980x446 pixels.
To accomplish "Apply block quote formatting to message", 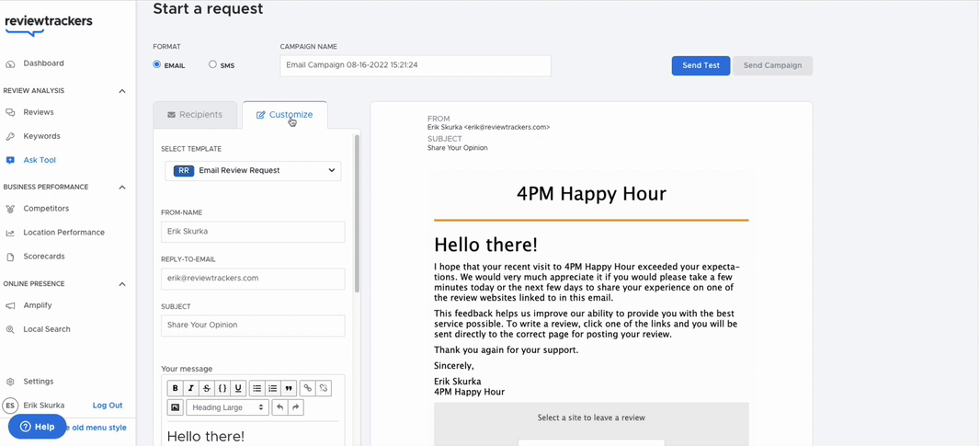I will click(289, 388).
